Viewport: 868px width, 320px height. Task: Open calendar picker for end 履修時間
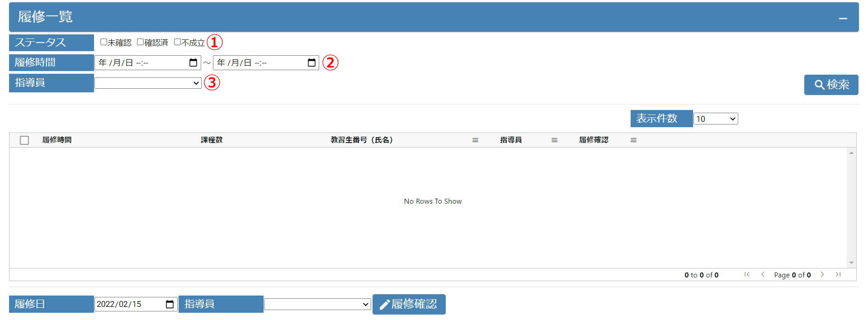pos(311,63)
